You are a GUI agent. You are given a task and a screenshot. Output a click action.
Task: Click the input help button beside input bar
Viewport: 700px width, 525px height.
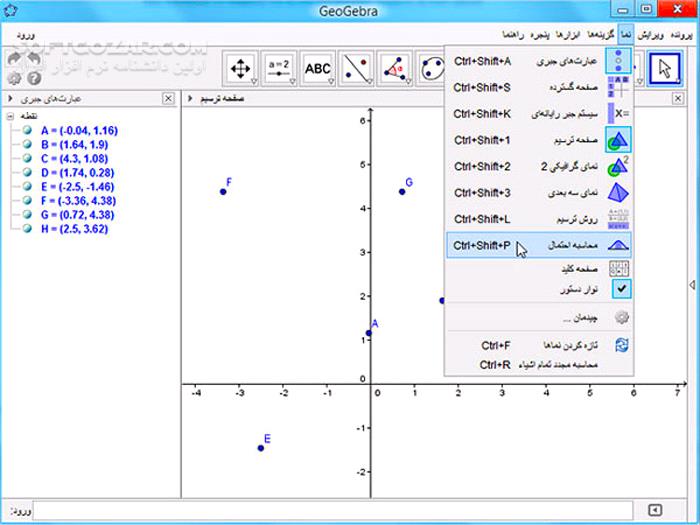tap(655, 510)
